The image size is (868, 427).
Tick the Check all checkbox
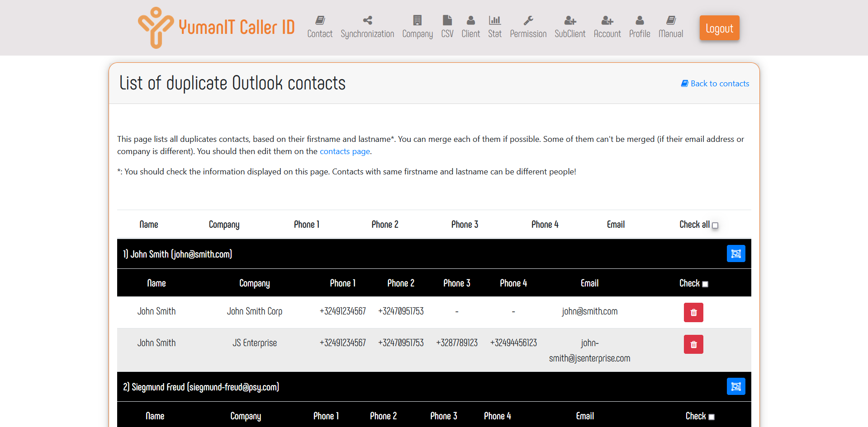pyautogui.click(x=715, y=225)
